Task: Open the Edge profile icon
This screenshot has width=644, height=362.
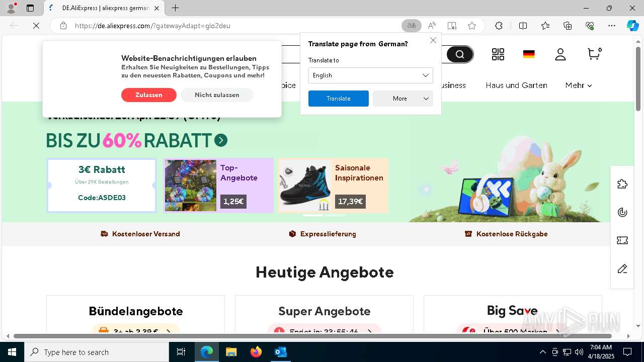Action: point(11,8)
